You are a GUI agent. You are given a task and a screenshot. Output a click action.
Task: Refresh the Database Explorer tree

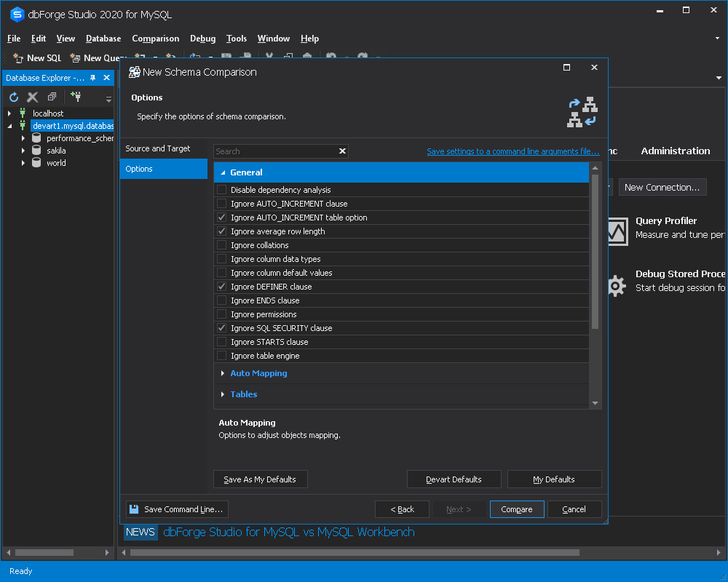[x=14, y=97]
